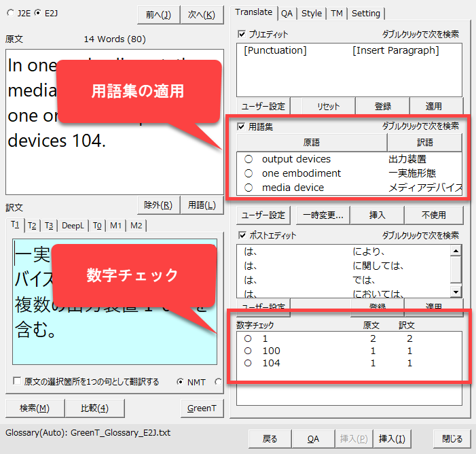Click the 前へ(J) button
This screenshot has width=476, height=454.
pyautogui.click(x=158, y=14)
